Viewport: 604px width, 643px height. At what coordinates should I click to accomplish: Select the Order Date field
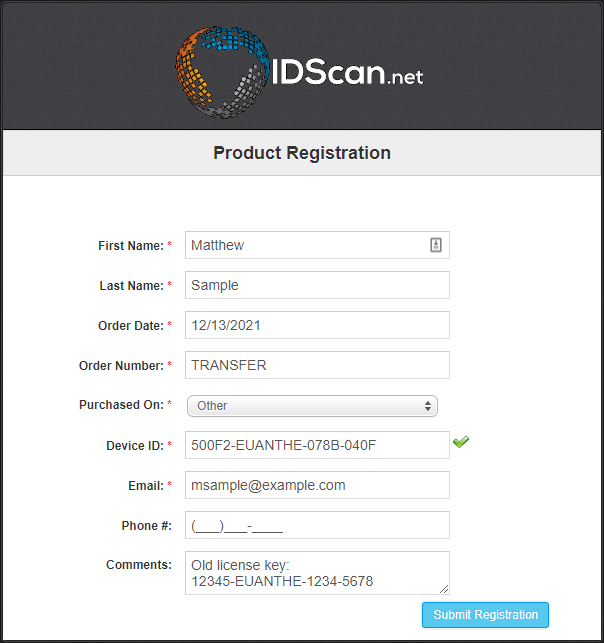(x=317, y=325)
